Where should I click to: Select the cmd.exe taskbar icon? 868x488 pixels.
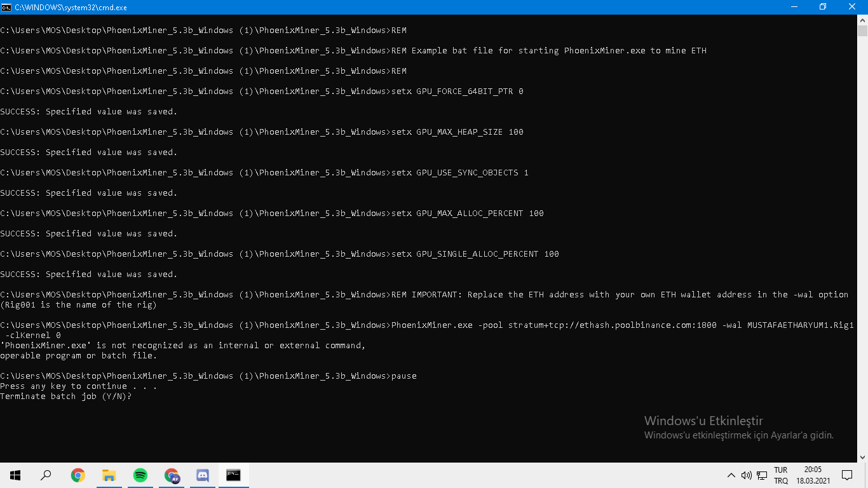pyautogui.click(x=234, y=475)
